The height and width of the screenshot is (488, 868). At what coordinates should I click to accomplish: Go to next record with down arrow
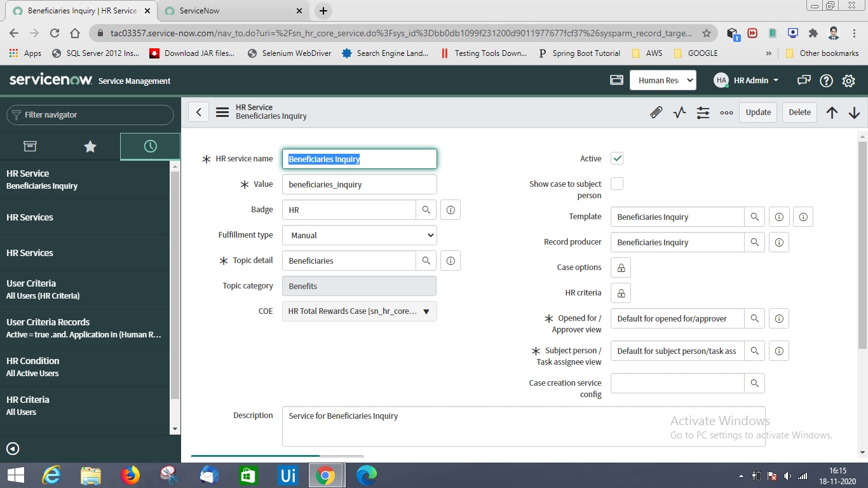click(854, 112)
